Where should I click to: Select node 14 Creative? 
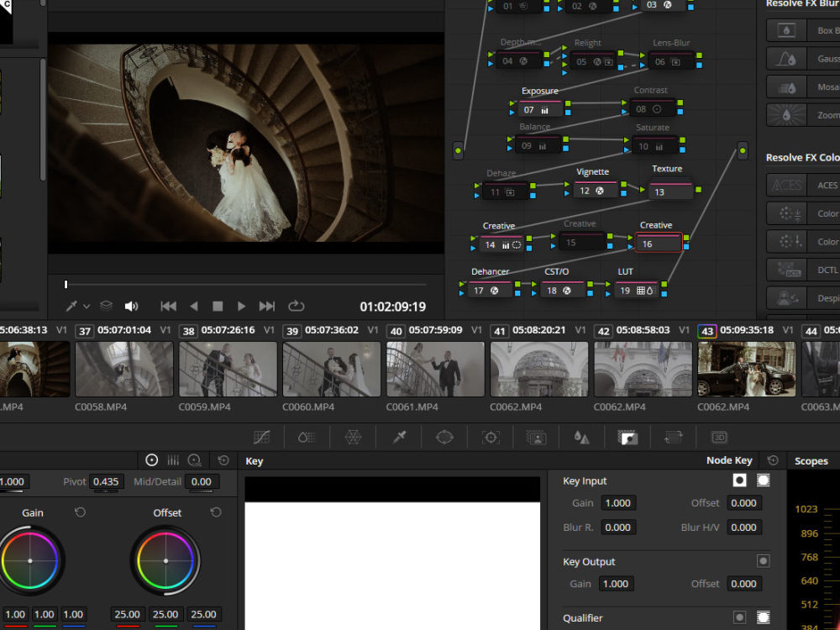[501, 244]
